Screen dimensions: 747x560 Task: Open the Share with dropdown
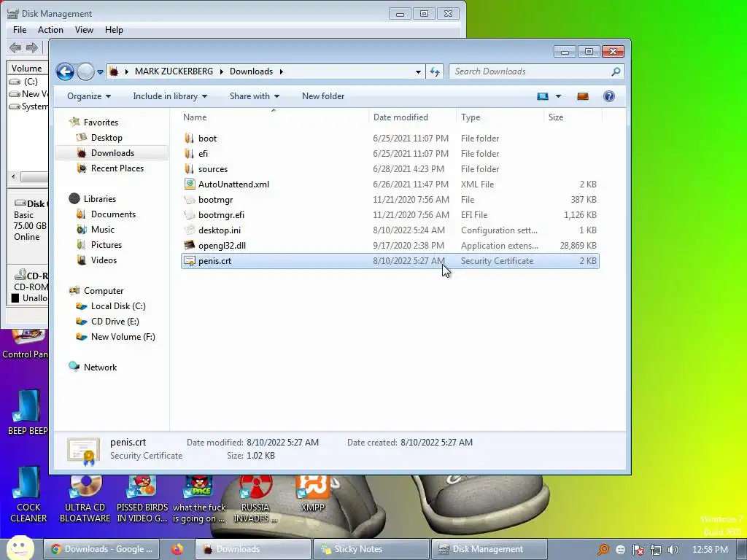[x=255, y=96]
